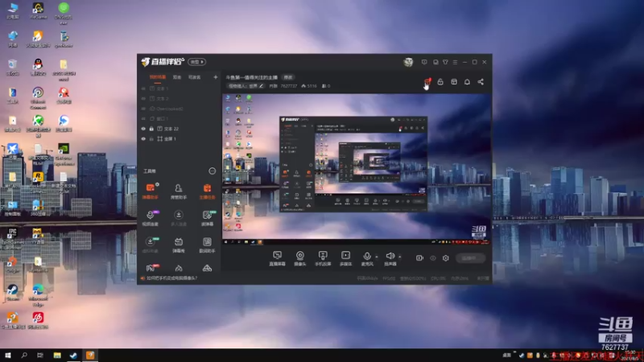644x362 pixels.
Task: Switch to the third scene tab
Action: 194,77
